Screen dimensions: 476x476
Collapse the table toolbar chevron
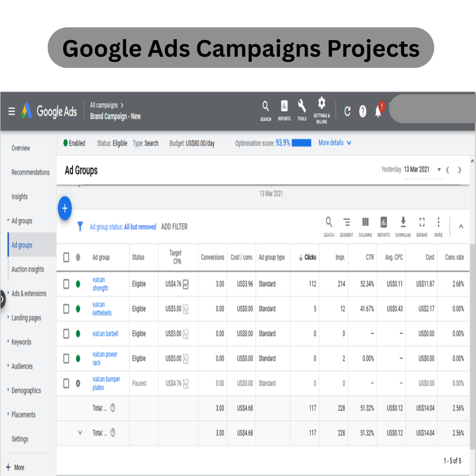(461, 226)
